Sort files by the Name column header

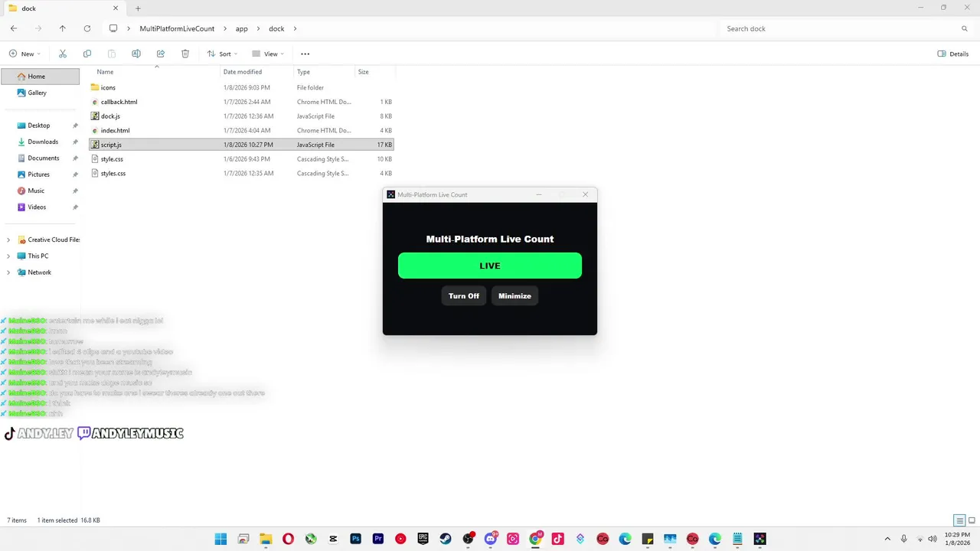(156, 72)
